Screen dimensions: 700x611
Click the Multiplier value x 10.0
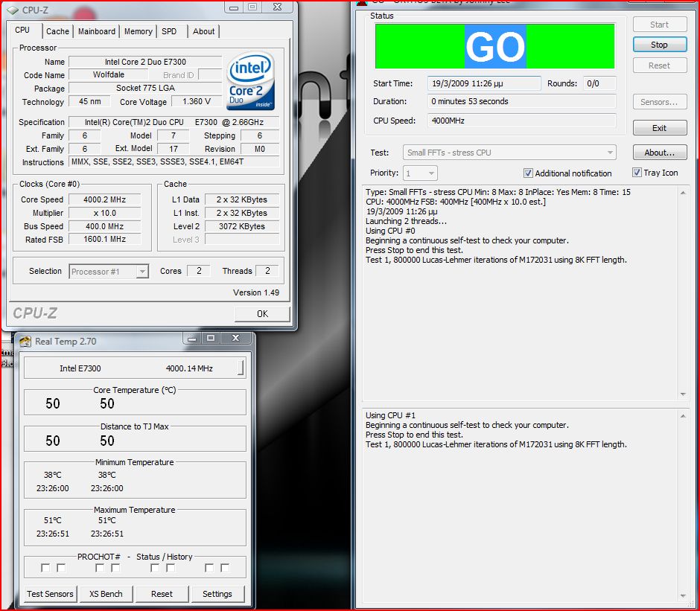pyautogui.click(x=105, y=213)
